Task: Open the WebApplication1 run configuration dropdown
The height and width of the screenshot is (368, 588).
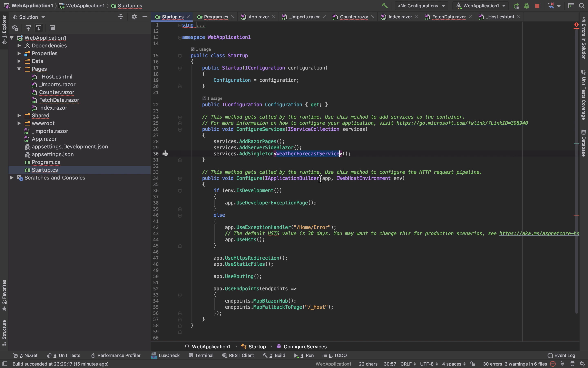Action: [x=481, y=6]
